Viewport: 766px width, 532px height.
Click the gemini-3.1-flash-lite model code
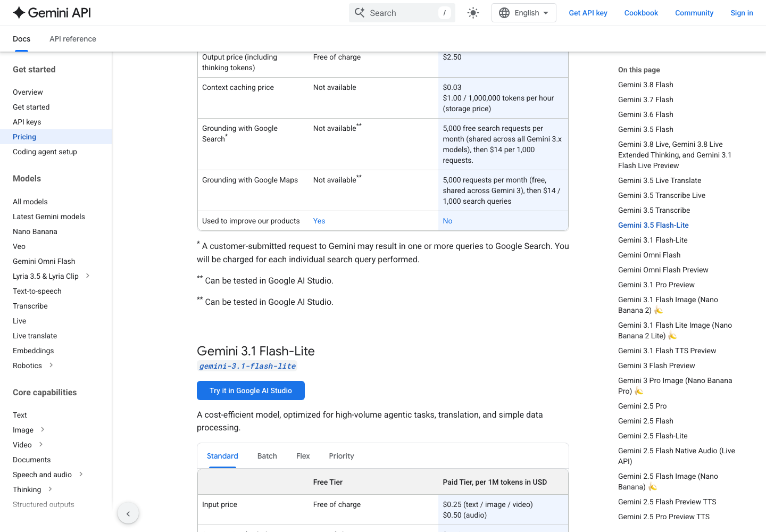[247, 366]
